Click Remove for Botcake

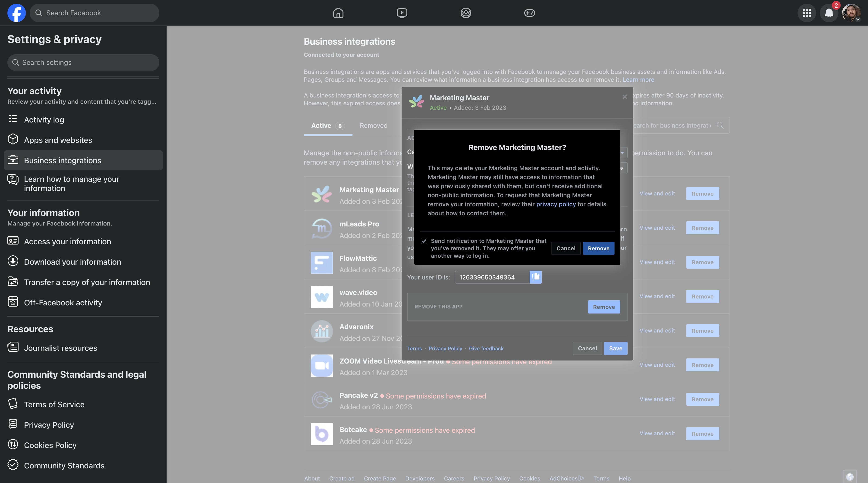coord(702,434)
